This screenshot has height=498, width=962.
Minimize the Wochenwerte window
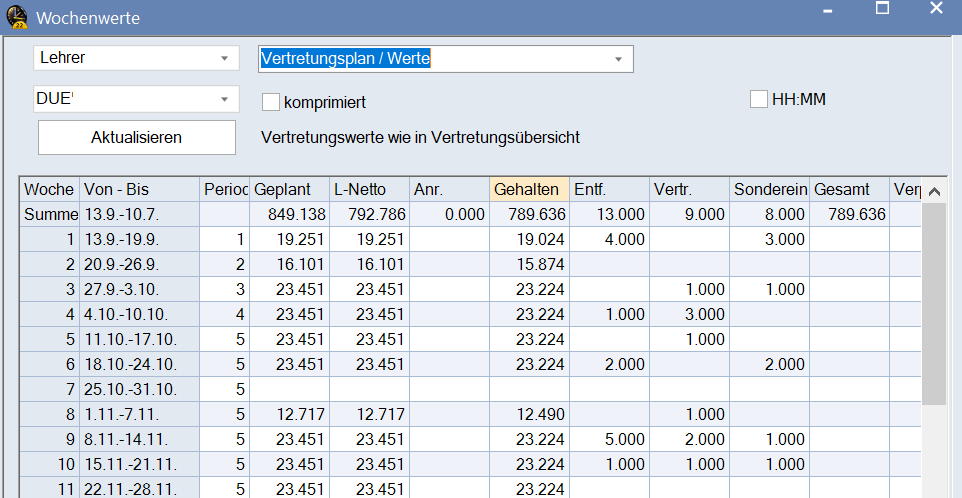click(828, 8)
